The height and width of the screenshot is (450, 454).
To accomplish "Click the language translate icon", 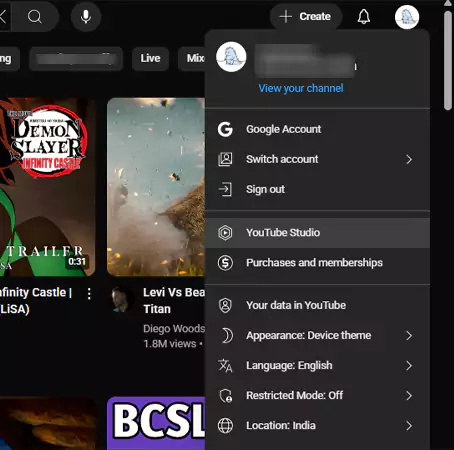I will (225, 366).
